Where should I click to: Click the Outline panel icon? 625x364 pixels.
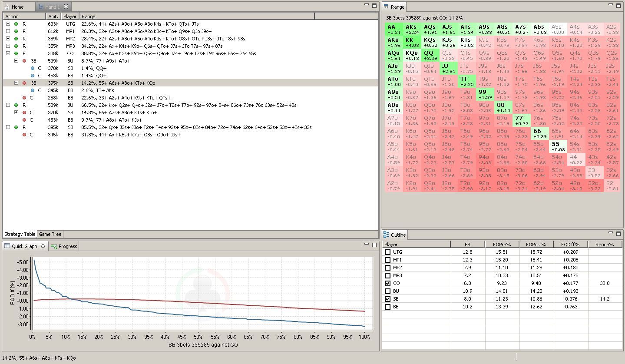(386, 235)
